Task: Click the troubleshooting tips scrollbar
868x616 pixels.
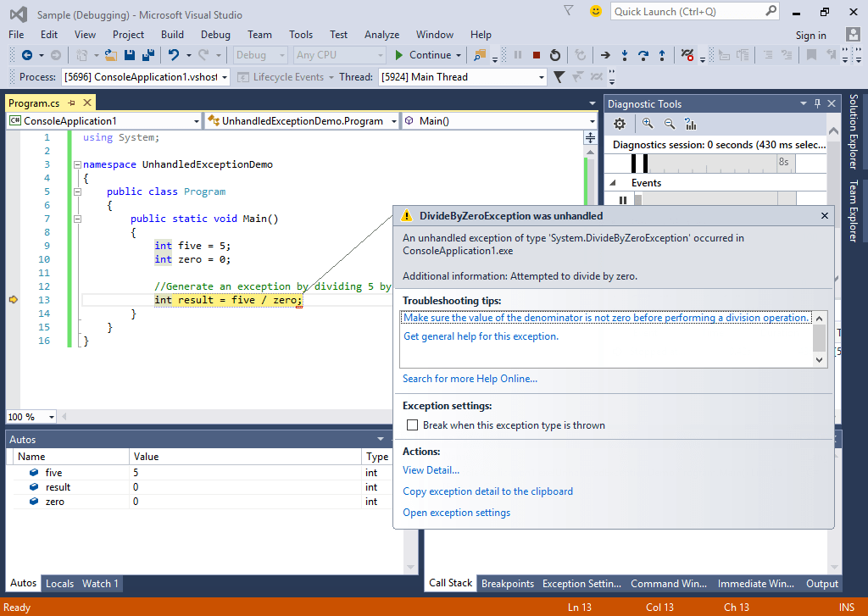Action: (819, 337)
